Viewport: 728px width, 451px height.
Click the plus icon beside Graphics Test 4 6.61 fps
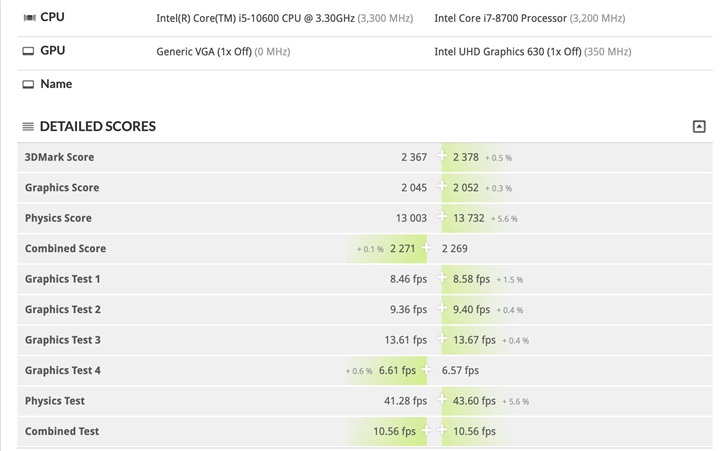click(427, 370)
